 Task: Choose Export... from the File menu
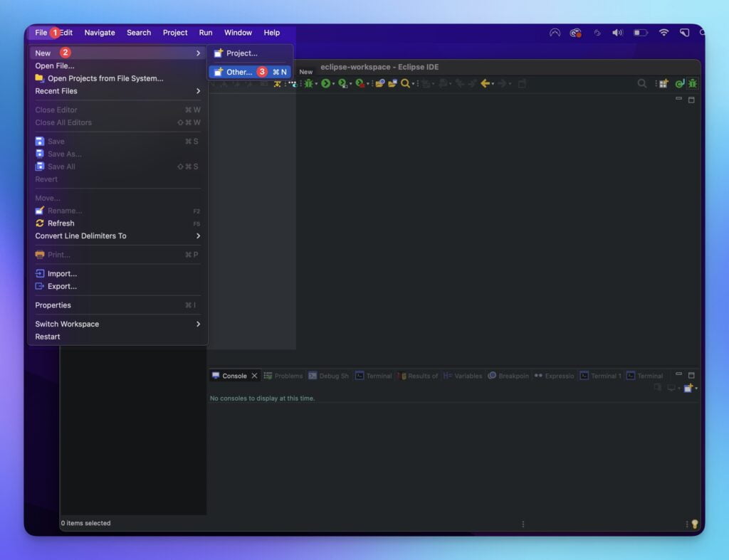pyautogui.click(x=117, y=286)
